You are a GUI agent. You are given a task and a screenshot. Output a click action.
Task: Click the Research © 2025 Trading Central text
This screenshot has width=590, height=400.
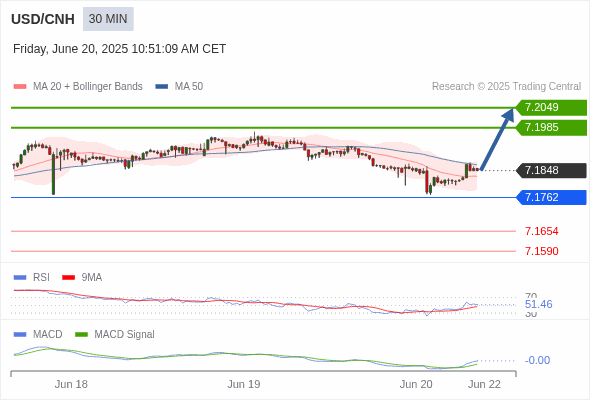[506, 87]
